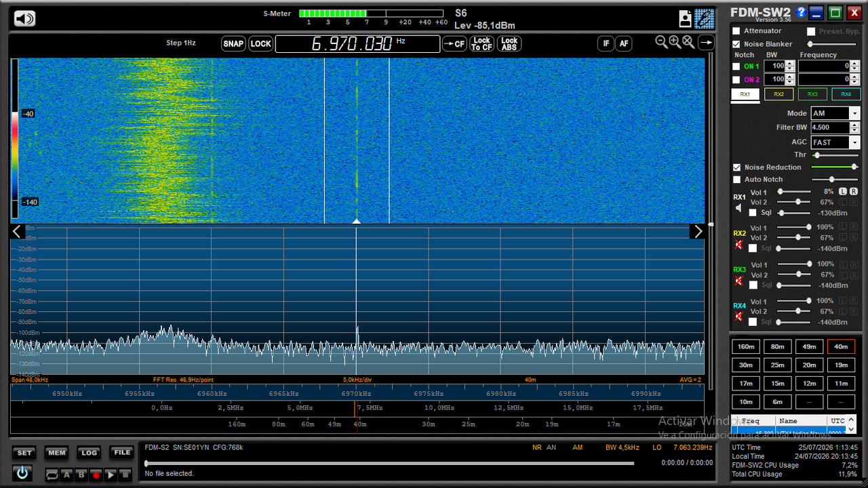This screenshot has width=868, height=488.
Task: Open the SET settings button
Action: pyautogui.click(x=24, y=453)
